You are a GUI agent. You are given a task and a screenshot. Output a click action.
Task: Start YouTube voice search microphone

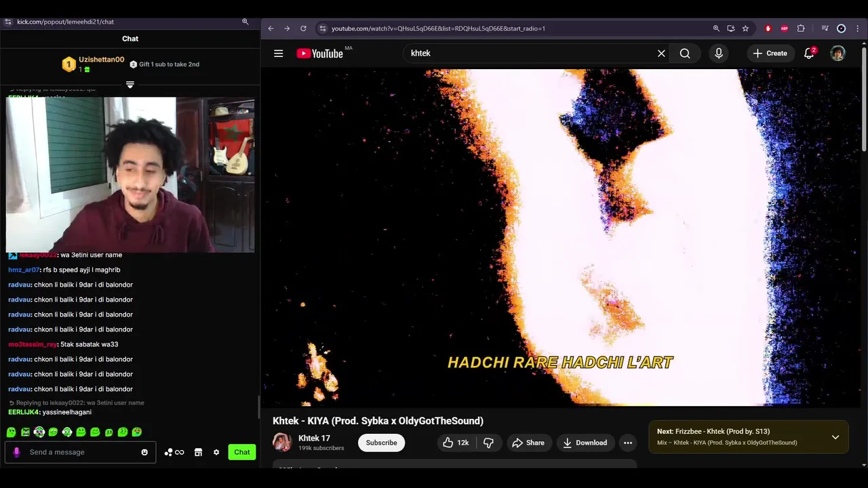point(719,54)
